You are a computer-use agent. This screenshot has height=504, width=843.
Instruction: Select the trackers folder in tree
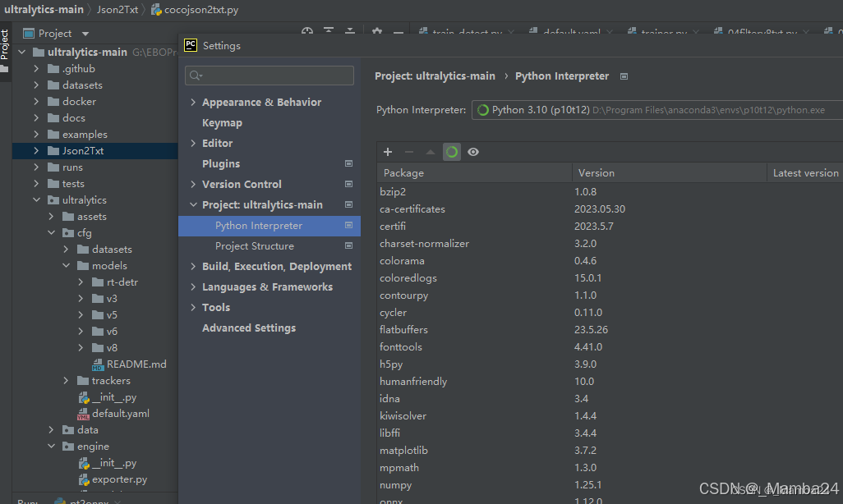[x=111, y=381]
